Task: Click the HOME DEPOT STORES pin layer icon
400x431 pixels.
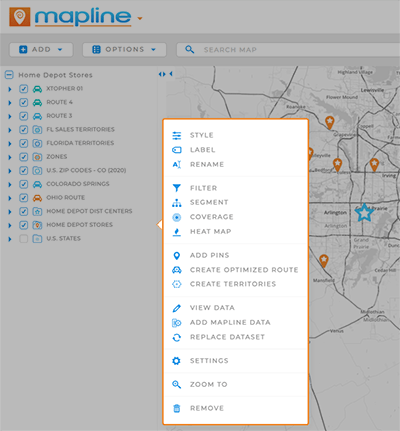Action: pyautogui.click(x=37, y=225)
